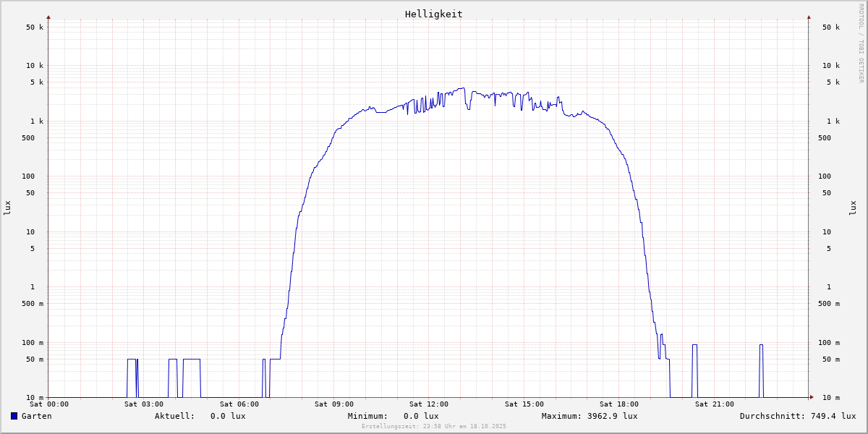Click the blue Garten legend color swatch
868x434 pixels.
14,416
